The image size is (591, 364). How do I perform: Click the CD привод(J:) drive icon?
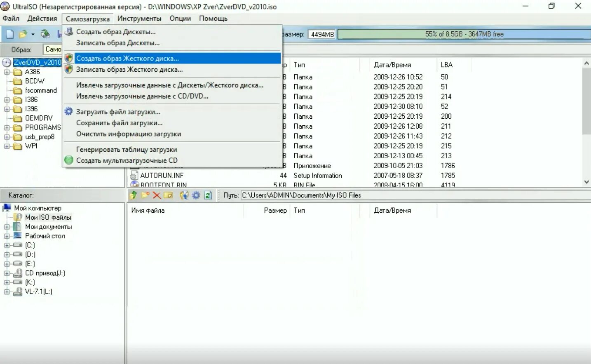(18, 273)
